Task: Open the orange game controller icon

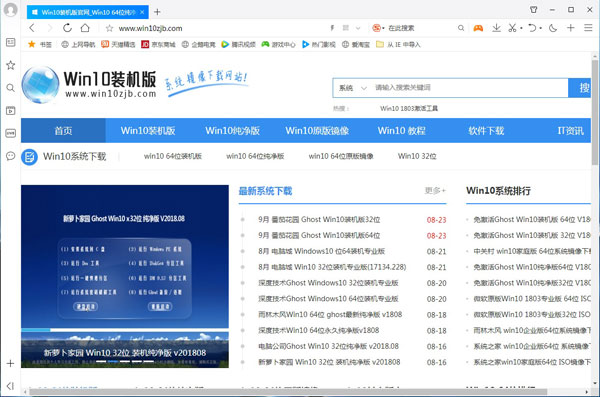Action: (478, 28)
